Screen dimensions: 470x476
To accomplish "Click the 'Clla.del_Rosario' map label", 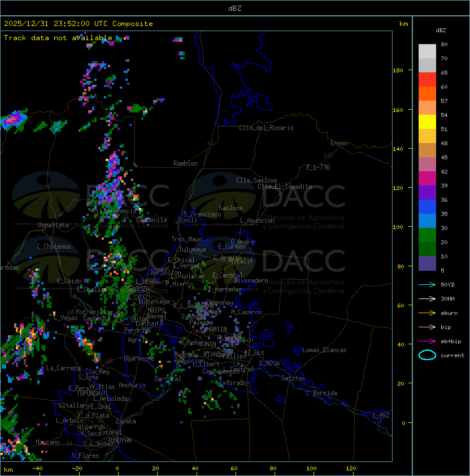I will 266,128.
